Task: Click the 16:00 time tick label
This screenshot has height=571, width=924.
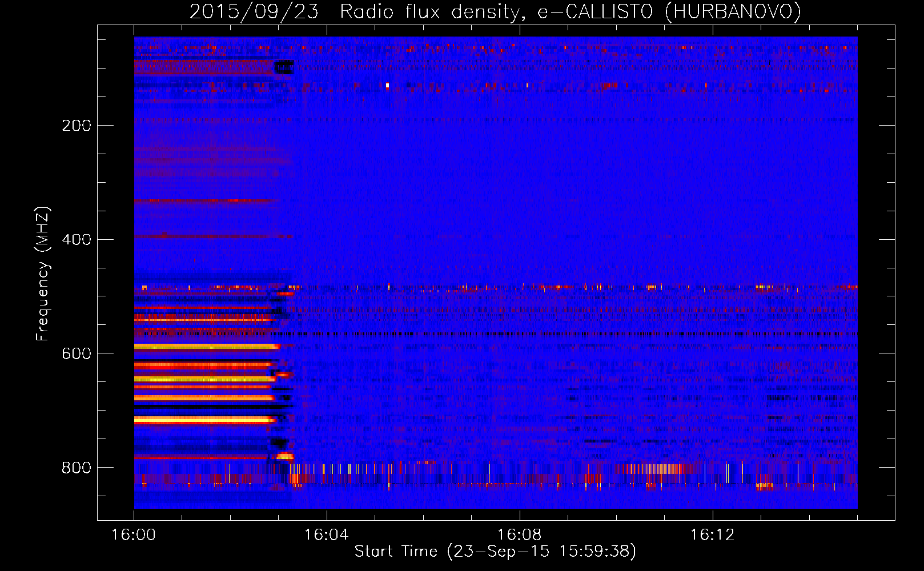Action: (x=134, y=535)
